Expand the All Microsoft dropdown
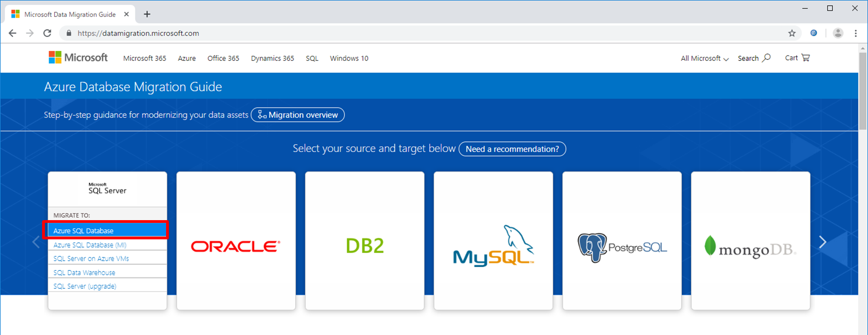The height and width of the screenshot is (335, 868). point(704,58)
